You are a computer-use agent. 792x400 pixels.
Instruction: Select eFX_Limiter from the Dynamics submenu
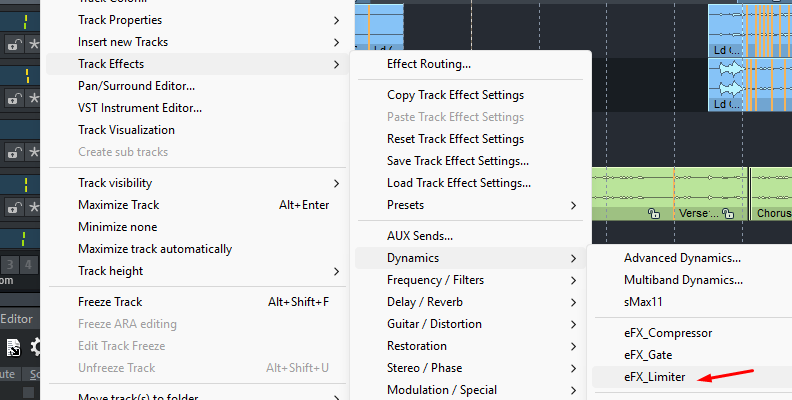[655, 377]
